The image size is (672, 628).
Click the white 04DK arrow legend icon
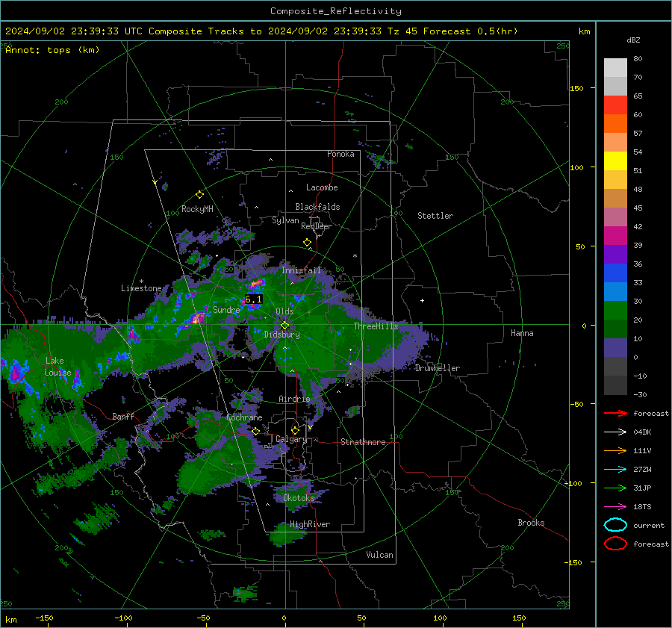[615, 432]
